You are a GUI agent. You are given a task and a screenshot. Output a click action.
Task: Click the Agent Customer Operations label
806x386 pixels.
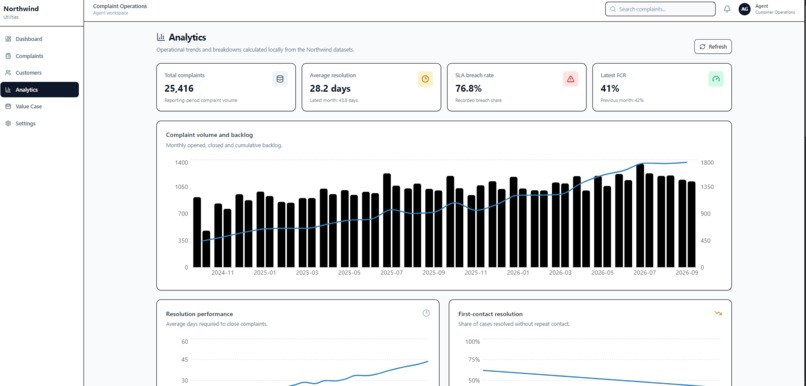tap(775, 9)
